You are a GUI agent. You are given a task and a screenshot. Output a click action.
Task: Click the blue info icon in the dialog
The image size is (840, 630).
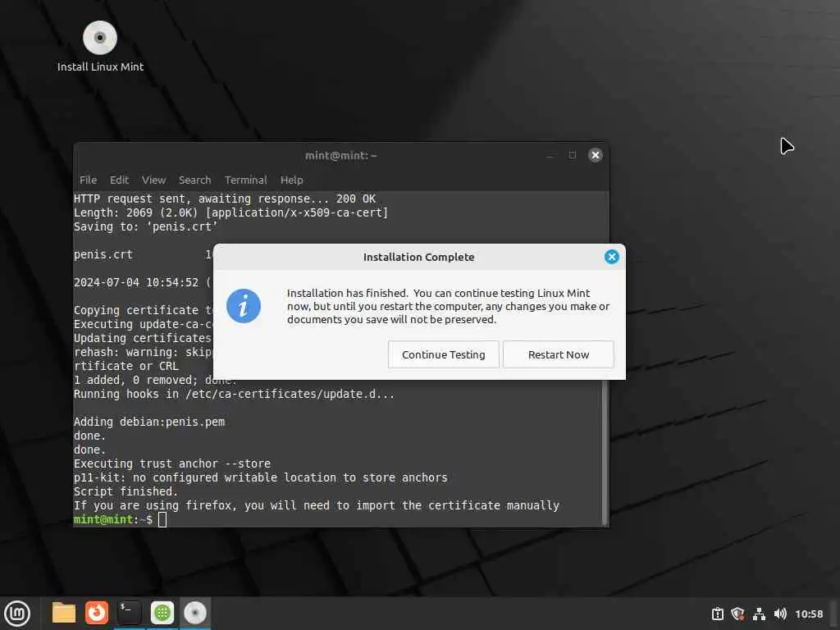pyautogui.click(x=243, y=306)
